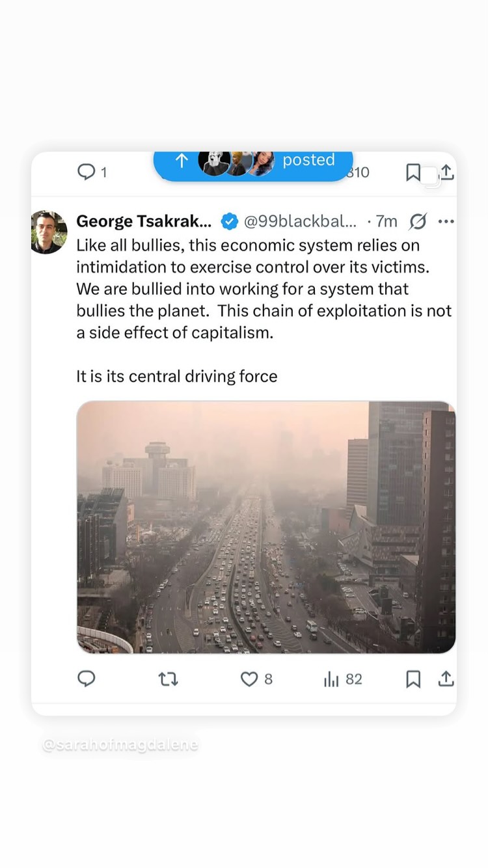Open George Tsakrak's profile picture
Image resolution: width=488 pixels, height=868 pixels.
click(49, 232)
